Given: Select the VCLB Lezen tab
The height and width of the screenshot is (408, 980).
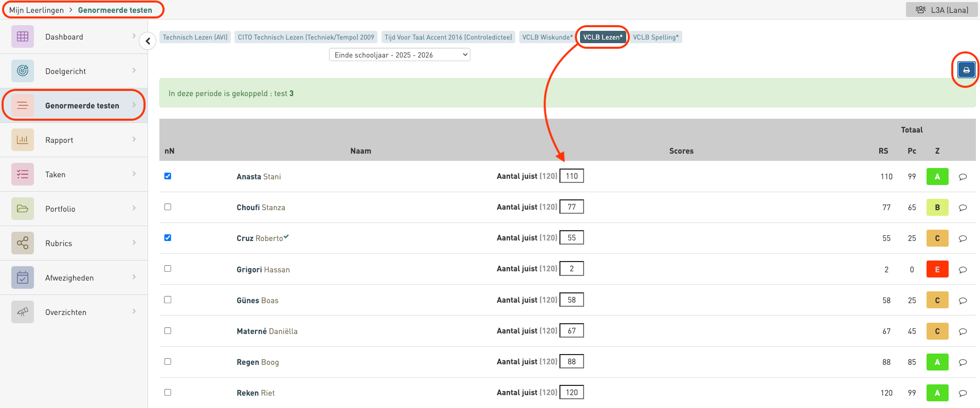Looking at the screenshot, I should (x=603, y=37).
